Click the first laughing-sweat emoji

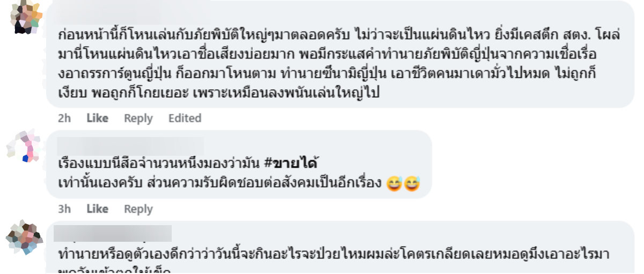tap(394, 184)
